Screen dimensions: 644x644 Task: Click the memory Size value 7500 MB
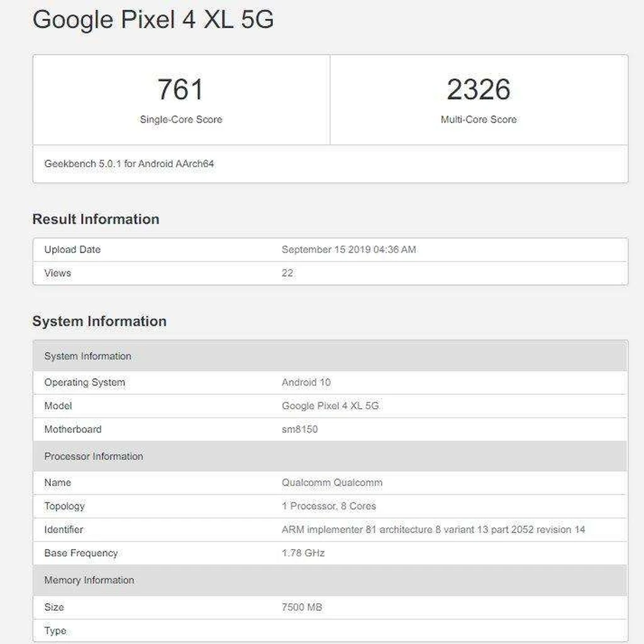pyautogui.click(x=302, y=607)
